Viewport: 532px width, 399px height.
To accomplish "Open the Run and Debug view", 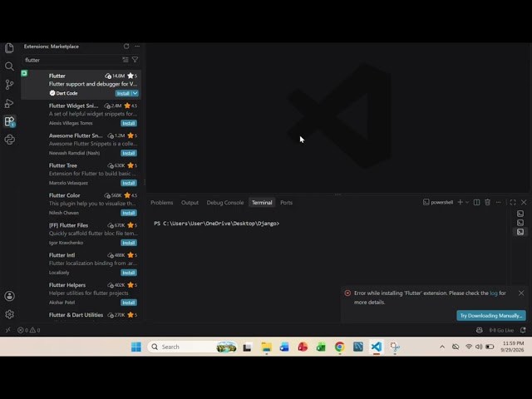I will [x=9, y=103].
